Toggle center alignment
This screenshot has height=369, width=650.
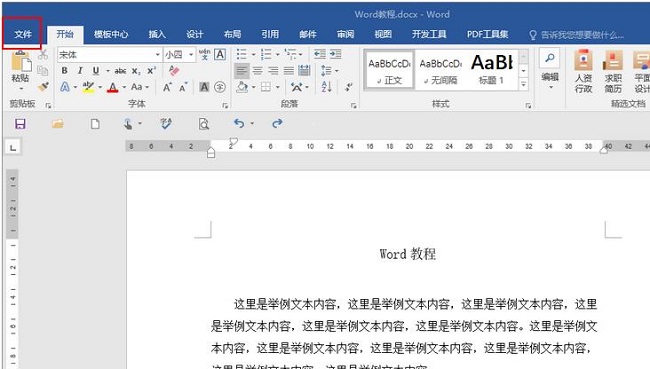pyautogui.click(x=257, y=71)
